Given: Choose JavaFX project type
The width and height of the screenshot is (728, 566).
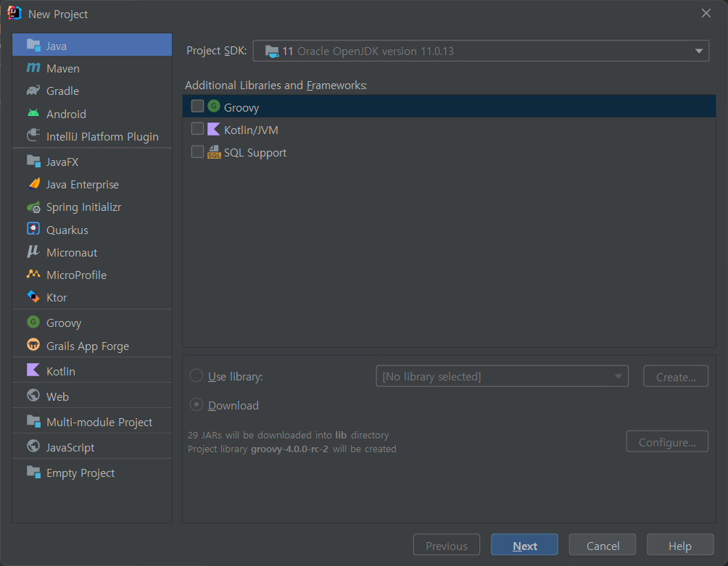Looking at the screenshot, I should click(92, 162).
